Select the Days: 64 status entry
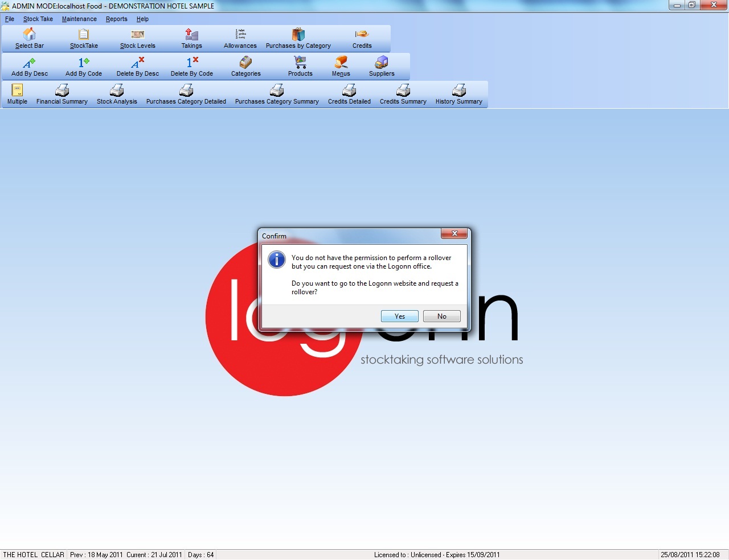 click(200, 555)
